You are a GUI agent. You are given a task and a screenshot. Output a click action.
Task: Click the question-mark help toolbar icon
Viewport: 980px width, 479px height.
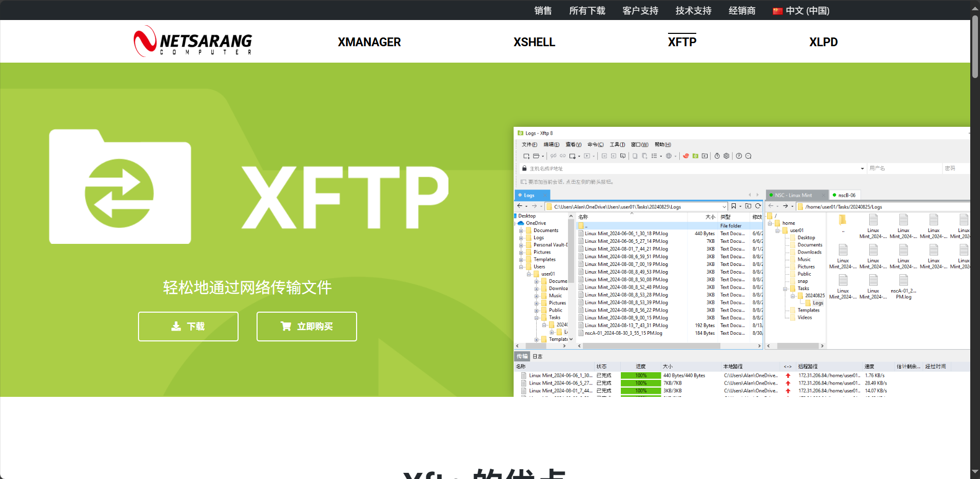[739, 156]
